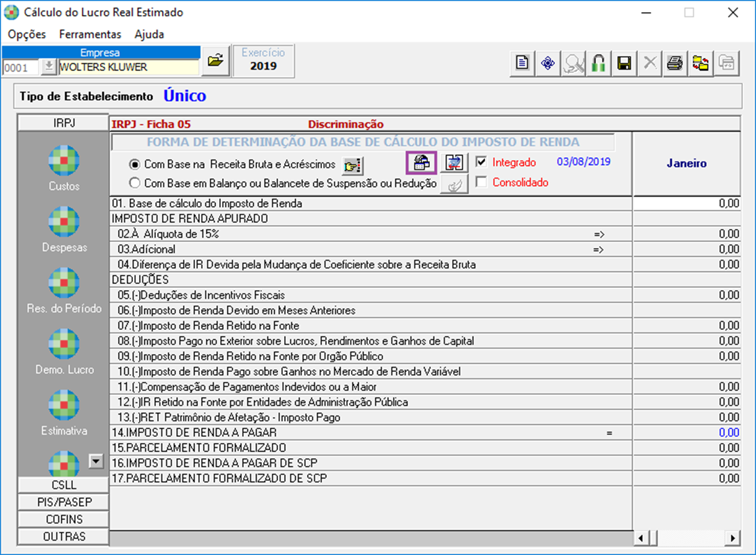Switch to the CSLL section tab

coord(64,485)
